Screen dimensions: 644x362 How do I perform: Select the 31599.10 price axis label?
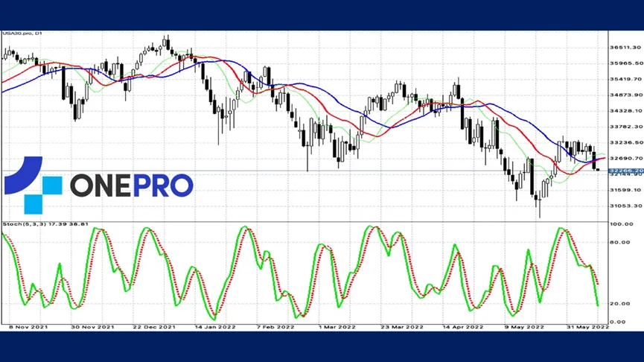(x=625, y=190)
